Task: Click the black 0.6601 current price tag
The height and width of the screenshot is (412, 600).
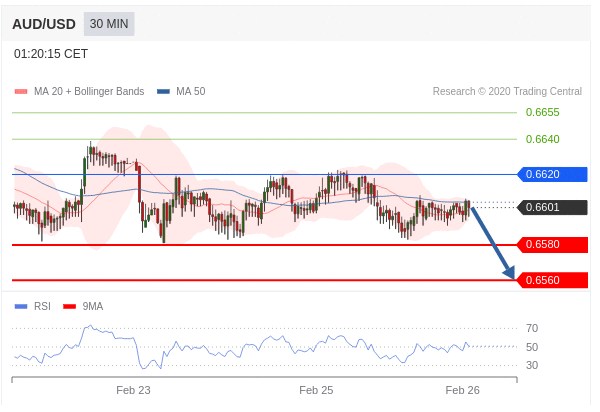Action: pos(552,207)
